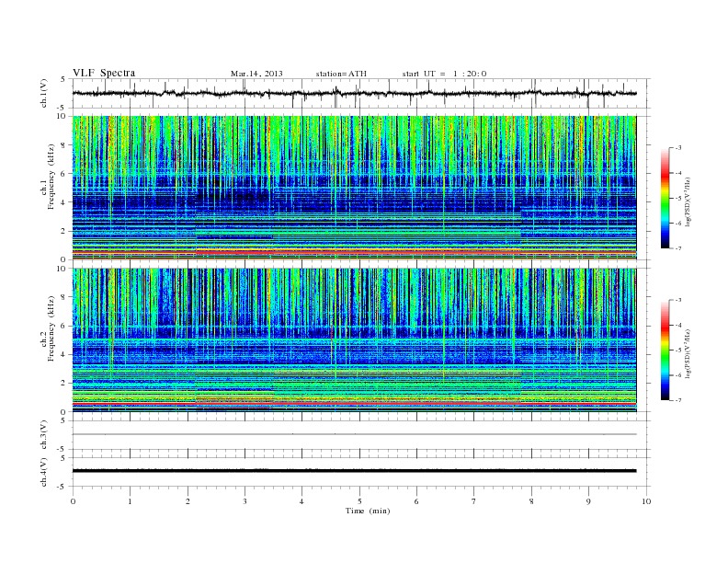Click ch.2 colorbar value '-7'
Screen dimensions: 728x563
tap(678, 400)
